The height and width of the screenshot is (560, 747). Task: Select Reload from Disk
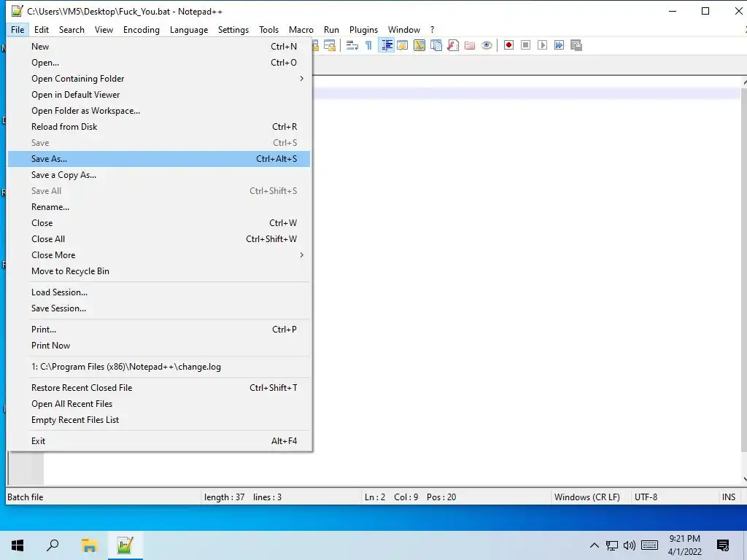158,127
